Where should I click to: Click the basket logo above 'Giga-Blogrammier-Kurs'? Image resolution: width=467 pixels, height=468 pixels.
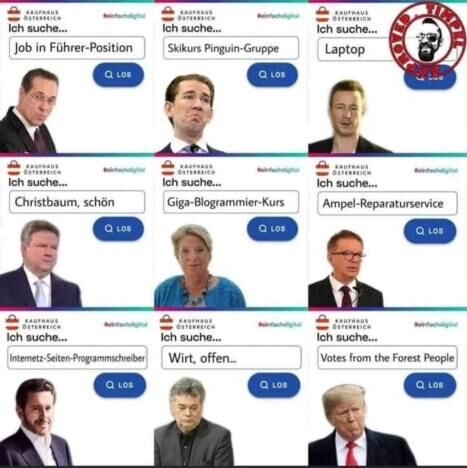(x=168, y=168)
